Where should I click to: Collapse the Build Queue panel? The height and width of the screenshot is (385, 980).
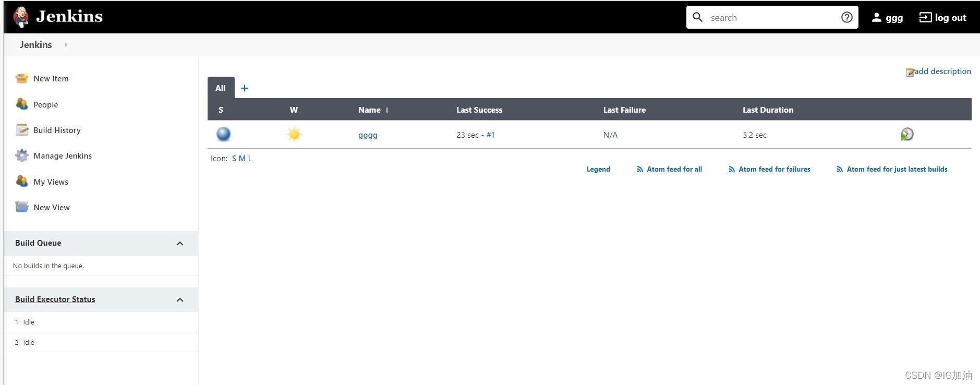pos(180,244)
